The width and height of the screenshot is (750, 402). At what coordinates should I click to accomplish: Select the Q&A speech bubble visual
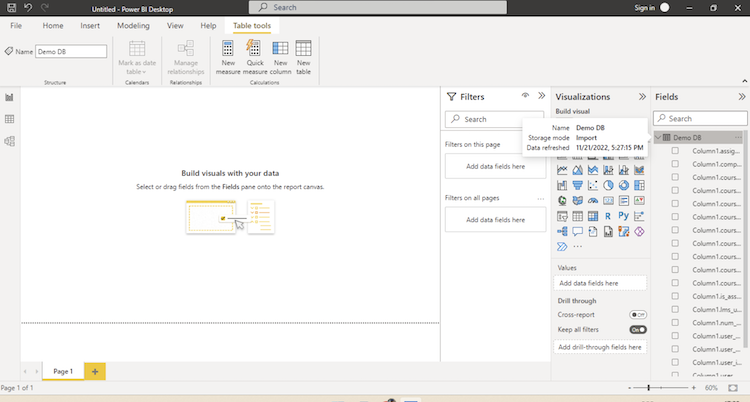coord(577,232)
